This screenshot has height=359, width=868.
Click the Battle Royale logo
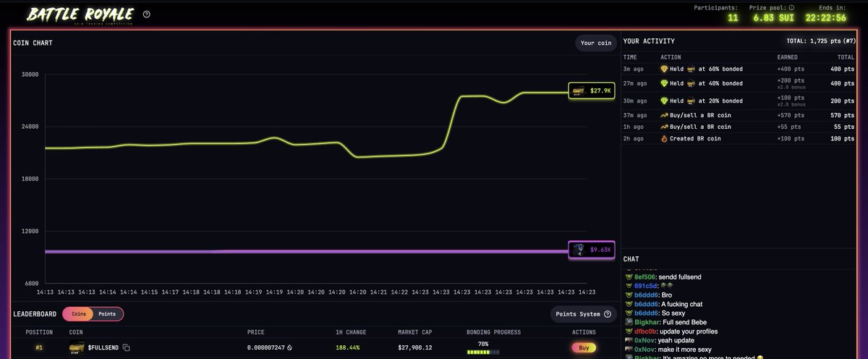[80, 14]
